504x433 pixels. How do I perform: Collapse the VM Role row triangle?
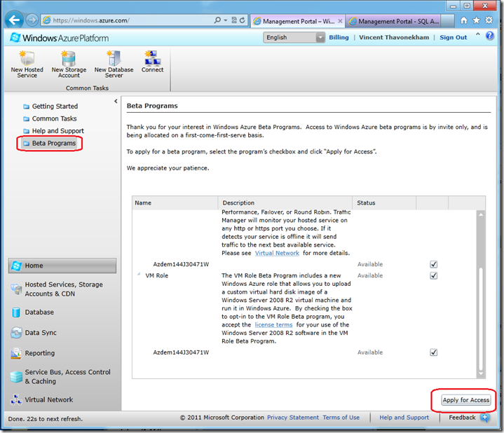[139, 274]
